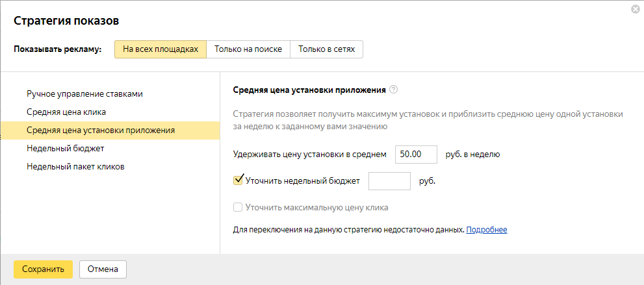
Task: Click the Уточнить максимальную цену клика label
Action: click(317, 208)
